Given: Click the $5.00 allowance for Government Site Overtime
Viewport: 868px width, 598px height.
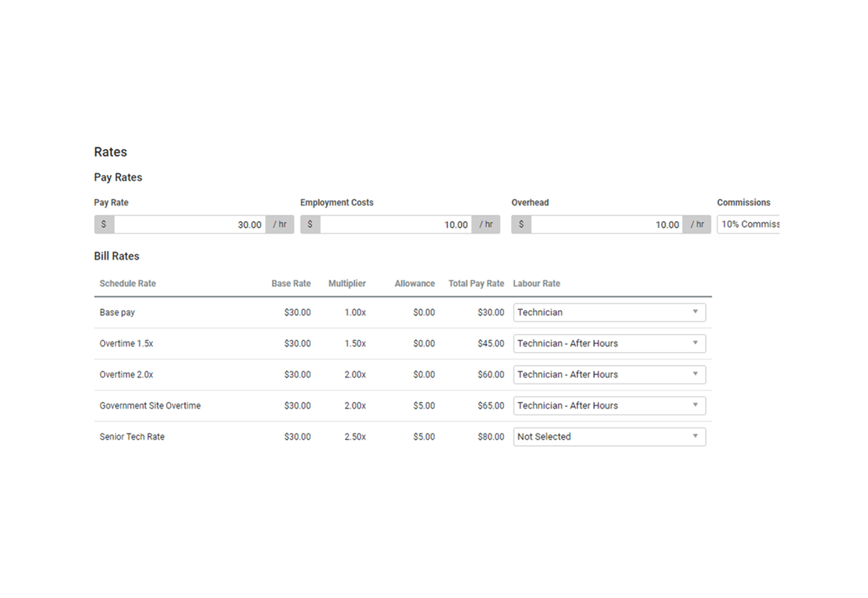Looking at the screenshot, I should click(424, 406).
